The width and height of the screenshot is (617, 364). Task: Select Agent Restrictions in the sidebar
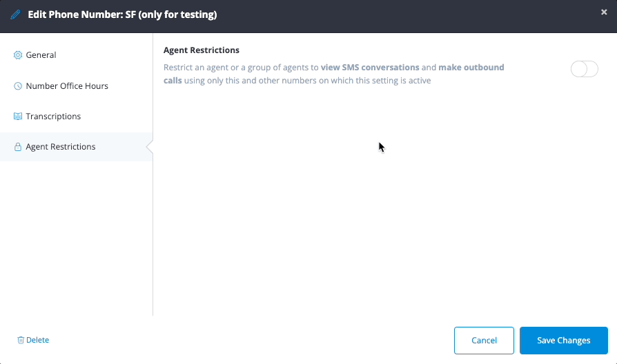click(x=61, y=147)
